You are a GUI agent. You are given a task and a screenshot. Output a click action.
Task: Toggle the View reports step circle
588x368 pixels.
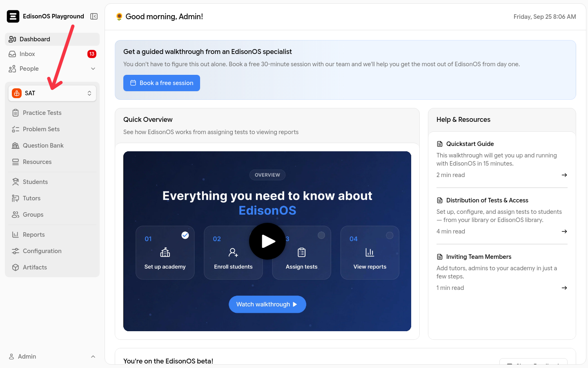tap(390, 235)
